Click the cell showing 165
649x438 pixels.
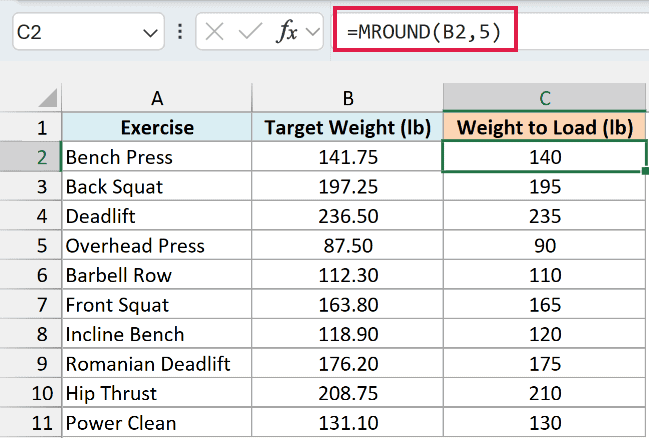coord(545,305)
